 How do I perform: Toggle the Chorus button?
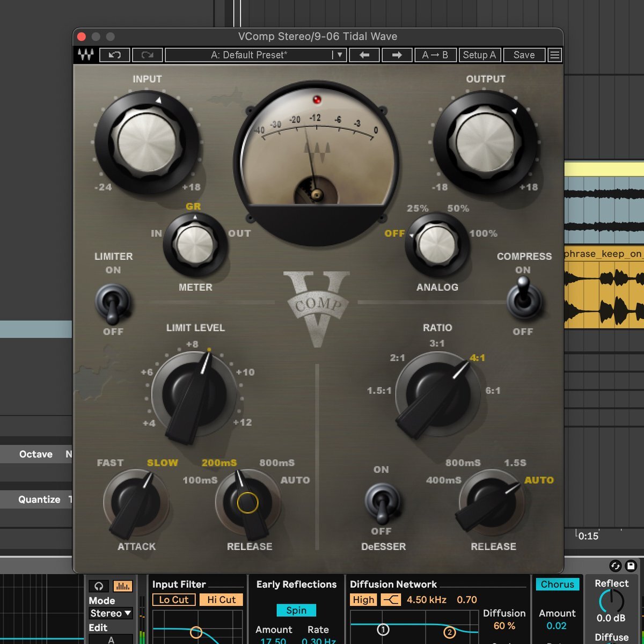pyautogui.click(x=557, y=584)
